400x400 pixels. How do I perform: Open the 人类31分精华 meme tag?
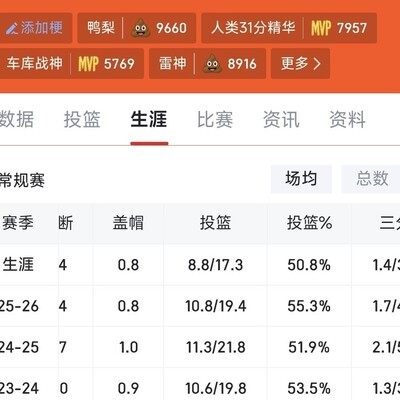coord(289,28)
